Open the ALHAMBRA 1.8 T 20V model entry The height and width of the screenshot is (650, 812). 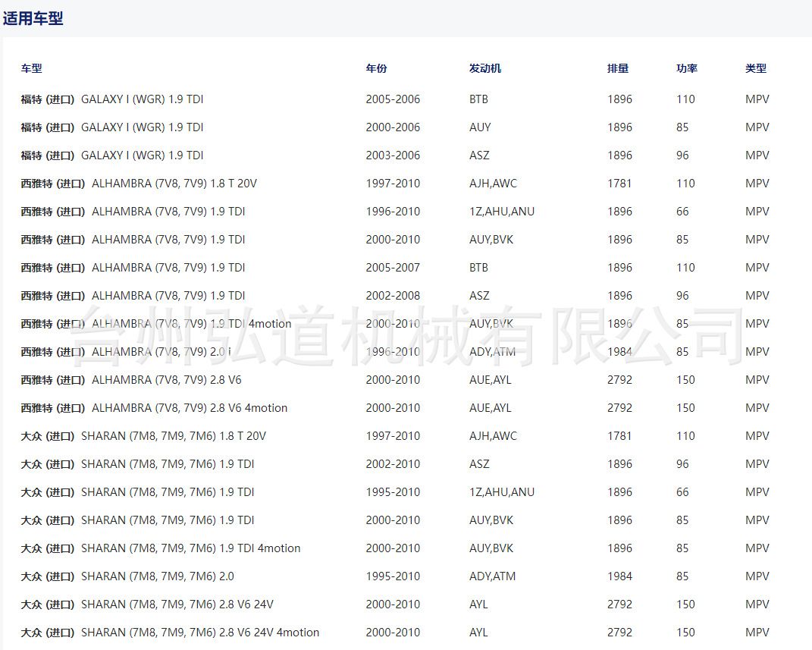(139, 184)
